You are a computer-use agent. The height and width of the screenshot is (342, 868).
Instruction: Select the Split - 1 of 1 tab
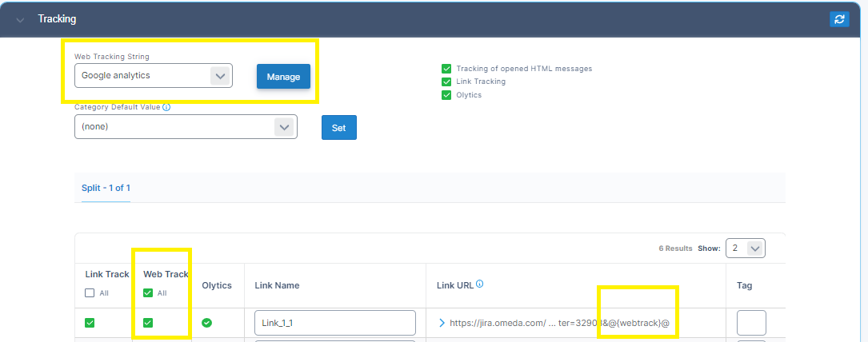click(x=106, y=188)
